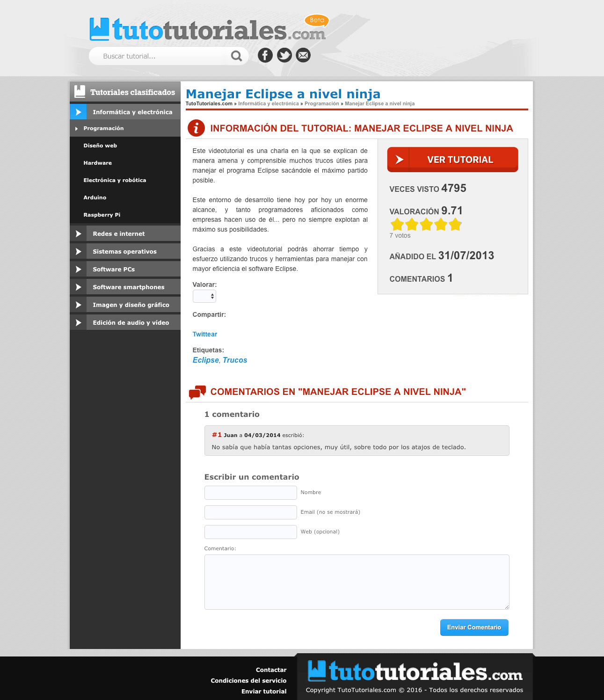Open the Arduino subcategory

pos(95,197)
